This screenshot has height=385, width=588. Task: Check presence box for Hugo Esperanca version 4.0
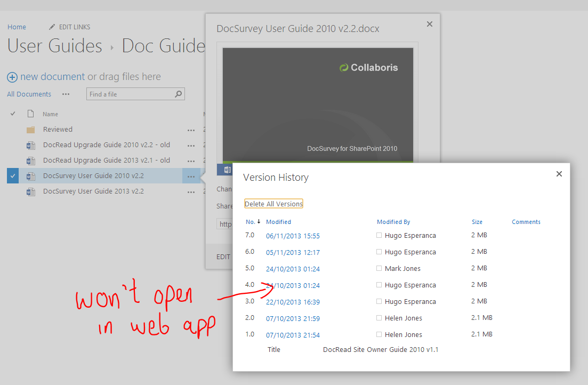click(x=379, y=285)
